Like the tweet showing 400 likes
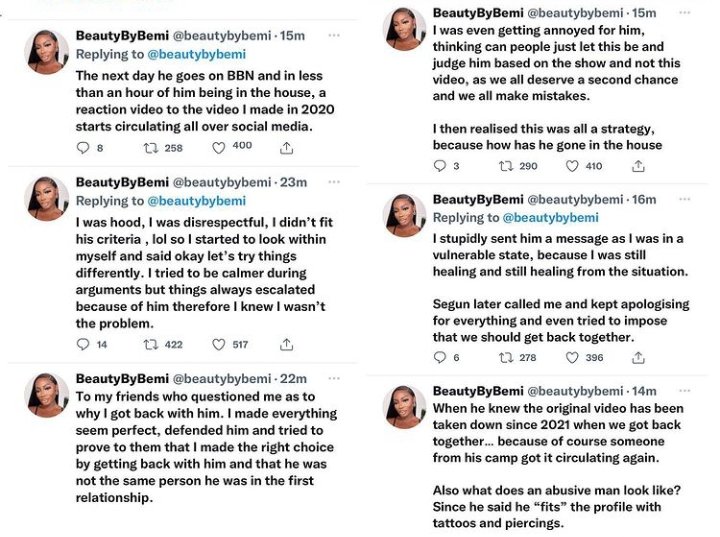The image size is (720, 537). (x=220, y=147)
